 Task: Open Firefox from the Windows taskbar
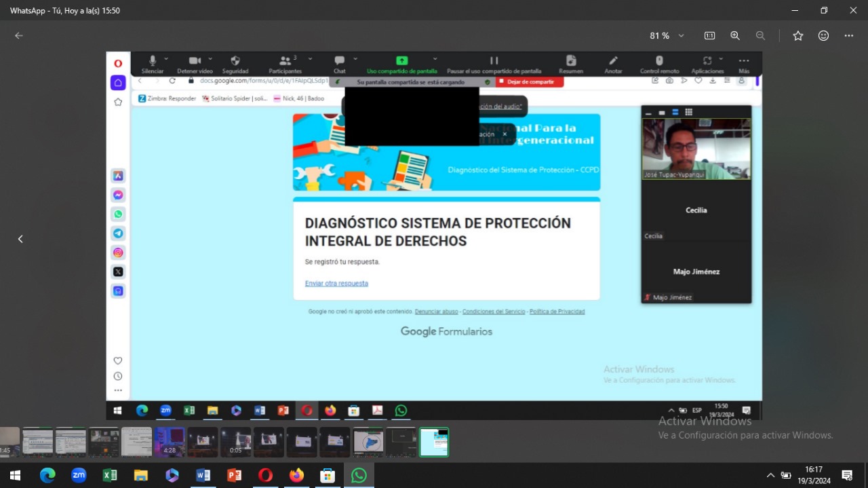[x=296, y=475]
